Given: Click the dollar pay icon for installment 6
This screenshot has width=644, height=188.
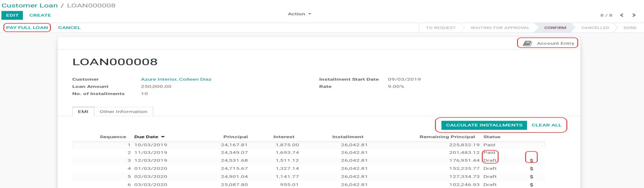Looking at the screenshot, I should (531, 185).
